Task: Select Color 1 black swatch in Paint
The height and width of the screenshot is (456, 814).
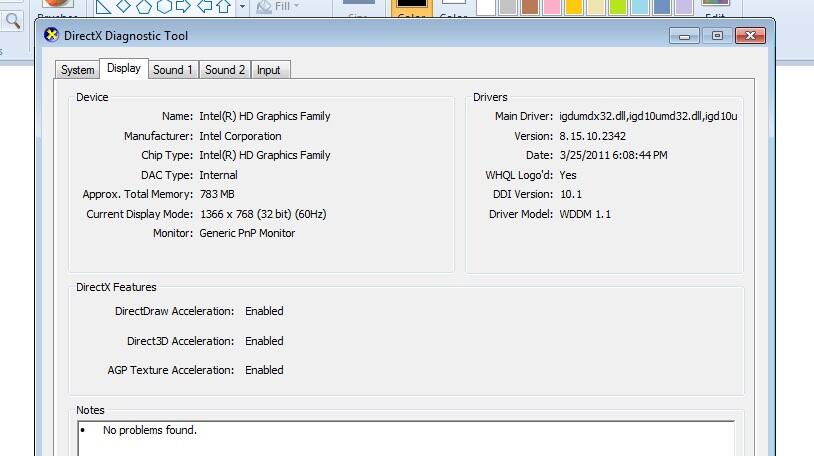Action: tap(412, 9)
